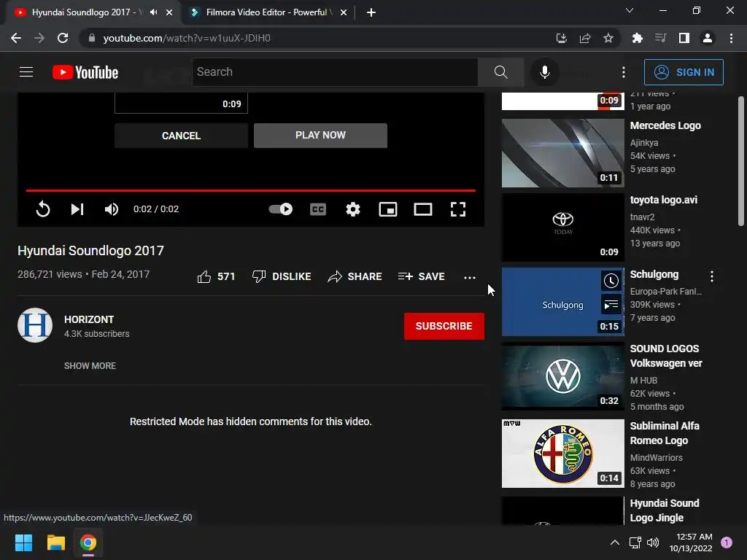The width and height of the screenshot is (747, 560).
Task: Open the player settings gear
Action: 353,209
